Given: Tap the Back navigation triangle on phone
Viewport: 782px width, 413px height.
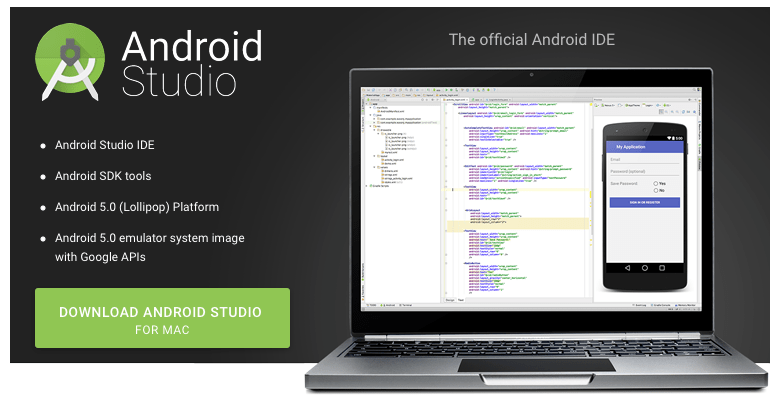Looking at the screenshot, I should [627, 268].
